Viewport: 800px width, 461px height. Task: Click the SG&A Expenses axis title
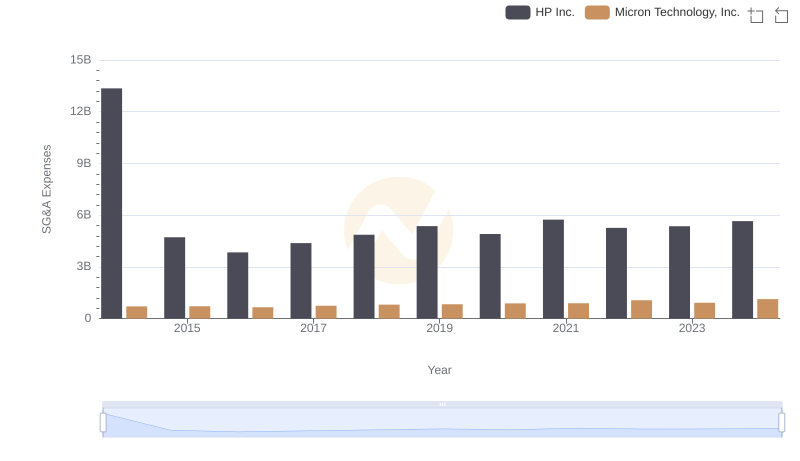click(46, 189)
